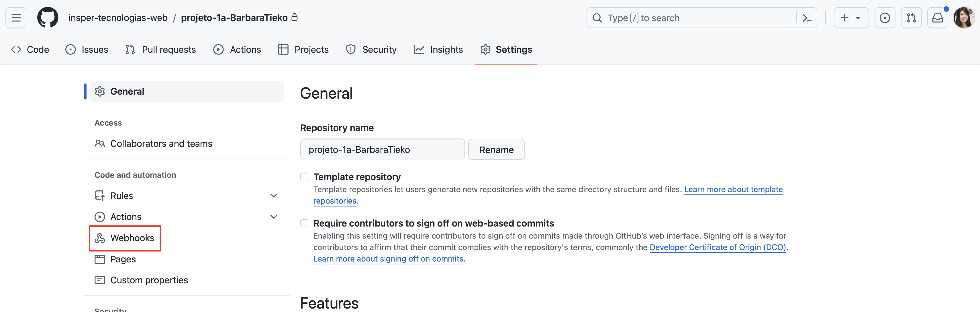
Task: Enable the Template repository checkbox
Action: [x=304, y=176]
